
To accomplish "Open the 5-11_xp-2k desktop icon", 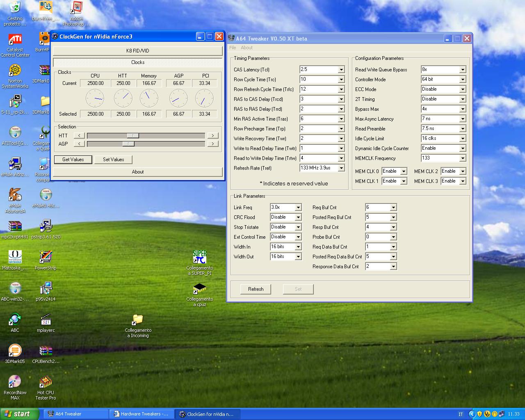I will [x=15, y=101].
